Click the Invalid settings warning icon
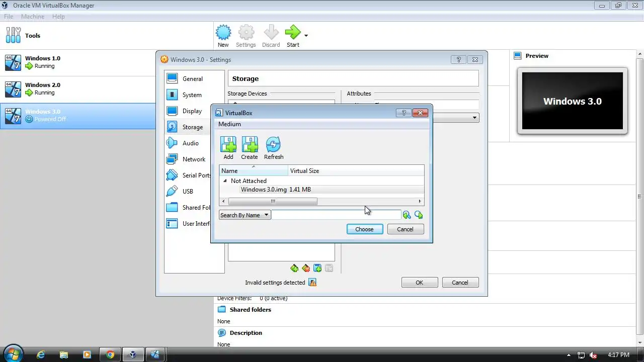The height and width of the screenshot is (362, 644). click(312, 283)
